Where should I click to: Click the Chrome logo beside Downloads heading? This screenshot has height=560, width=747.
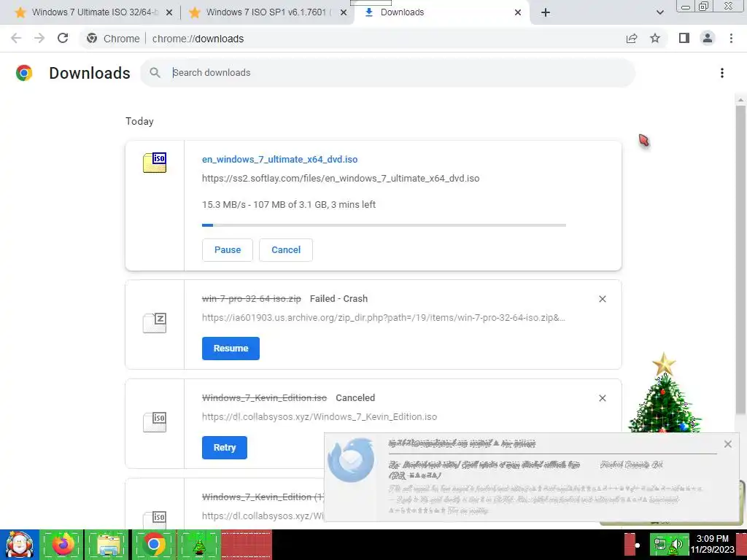coord(24,73)
